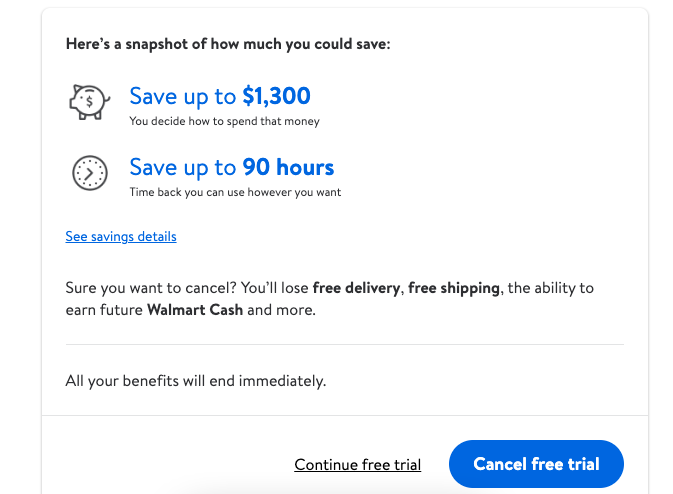Click the divider line above the benefits notice
Screen dimensions: 673x494
(344, 345)
